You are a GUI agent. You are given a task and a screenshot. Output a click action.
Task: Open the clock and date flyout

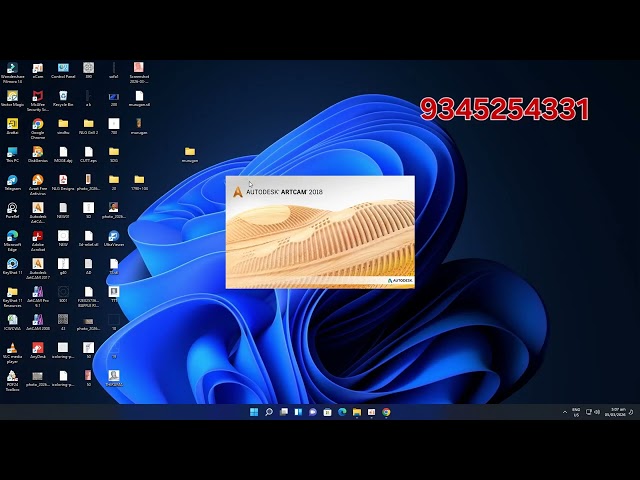point(615,412)
